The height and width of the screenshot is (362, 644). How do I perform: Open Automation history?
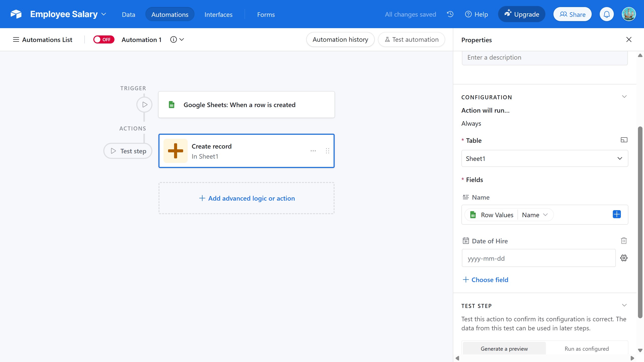point(340,39)
